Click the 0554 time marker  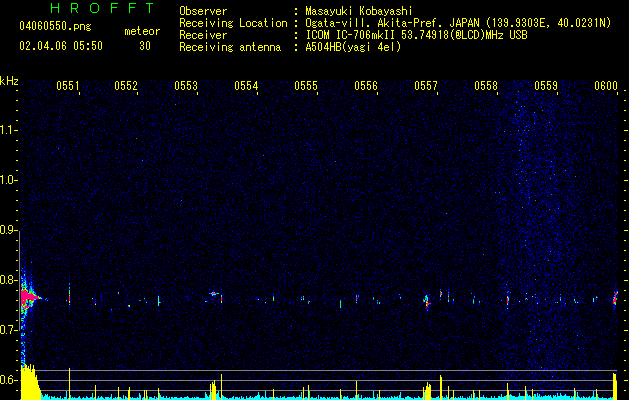pos(246,86)
